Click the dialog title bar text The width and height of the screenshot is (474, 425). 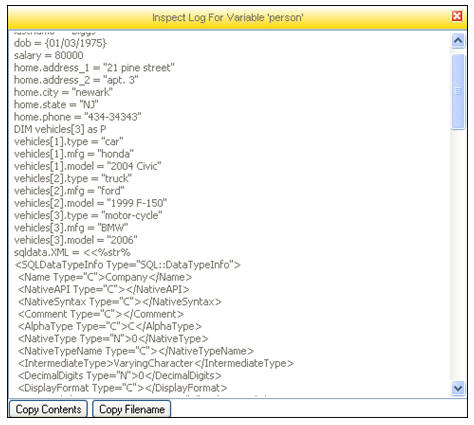(x=228, y=17)
